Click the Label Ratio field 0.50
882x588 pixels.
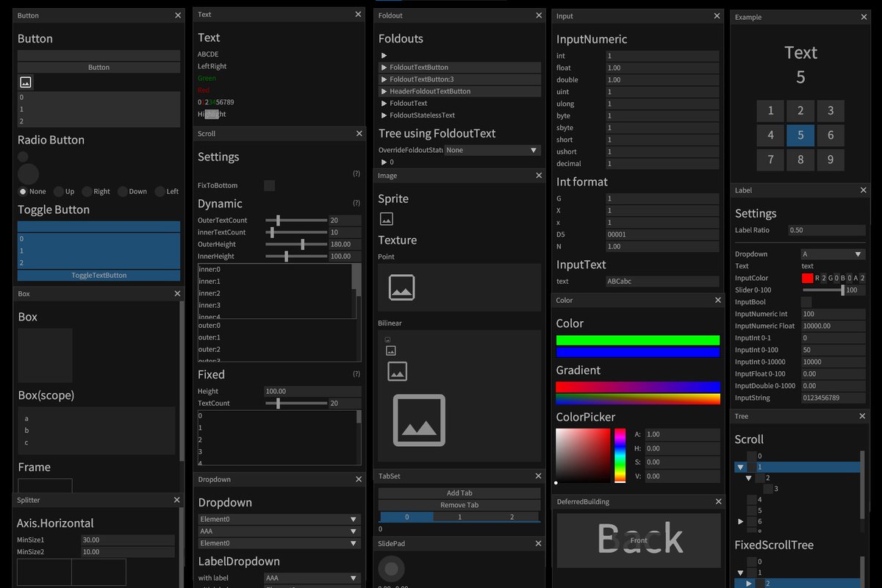click(827, 230)
